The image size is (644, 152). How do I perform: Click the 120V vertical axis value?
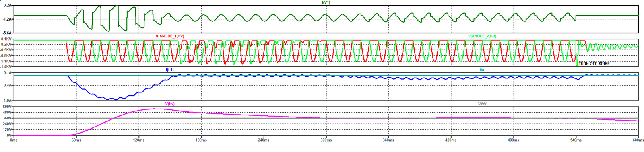tap(7, 130)
